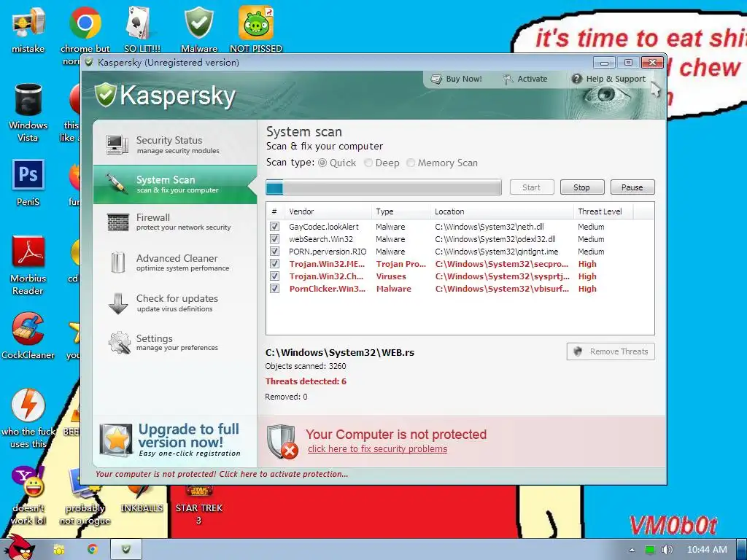Sort by the Threat Level column header
The image size is (747, 560).
pos(603,211)
